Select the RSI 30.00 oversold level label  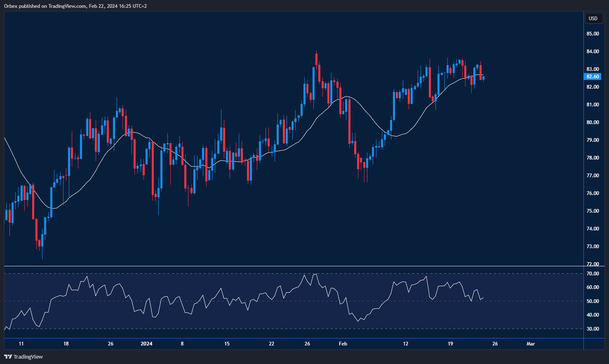tap(593, 329)
